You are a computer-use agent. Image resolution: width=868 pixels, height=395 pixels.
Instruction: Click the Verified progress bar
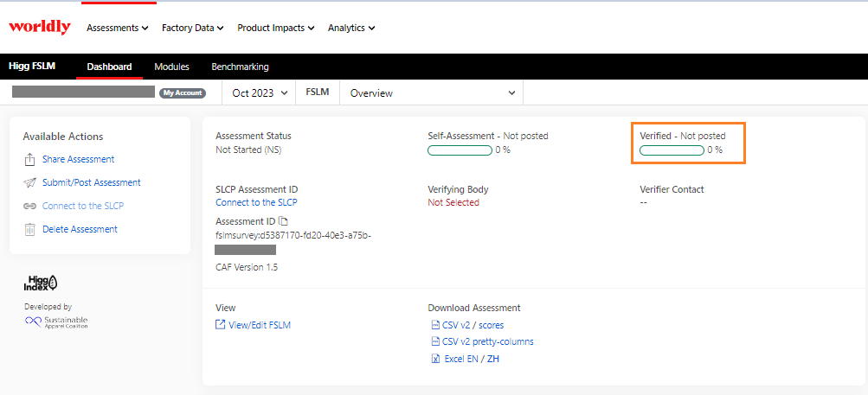672,150
